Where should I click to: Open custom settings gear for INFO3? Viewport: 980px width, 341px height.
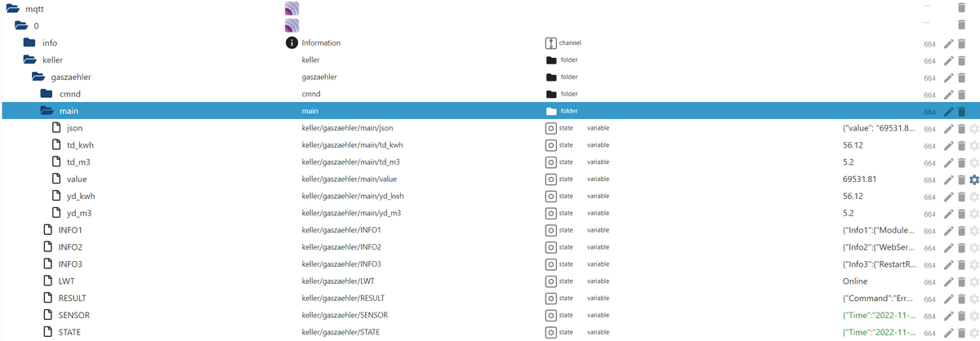click(973, 264)
